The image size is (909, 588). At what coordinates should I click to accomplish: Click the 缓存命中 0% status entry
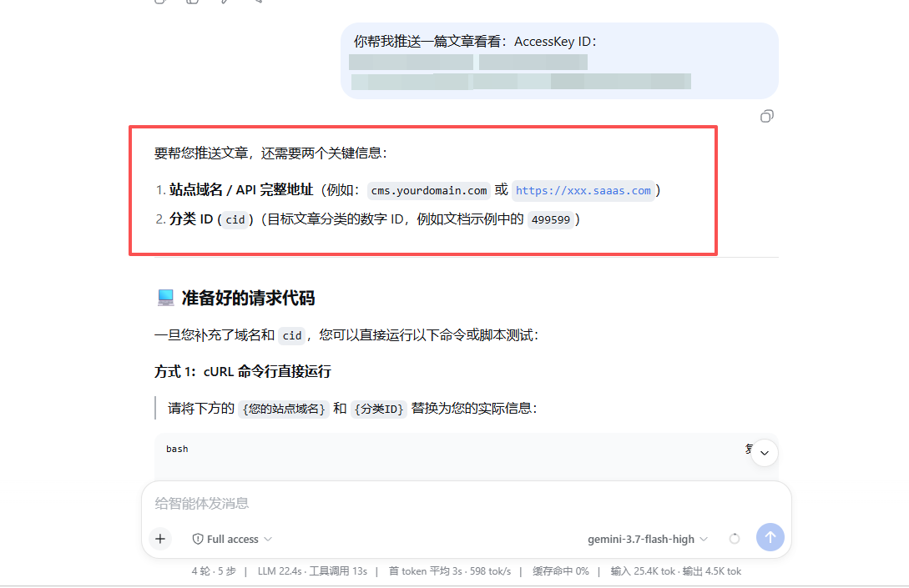coord(561,571)
